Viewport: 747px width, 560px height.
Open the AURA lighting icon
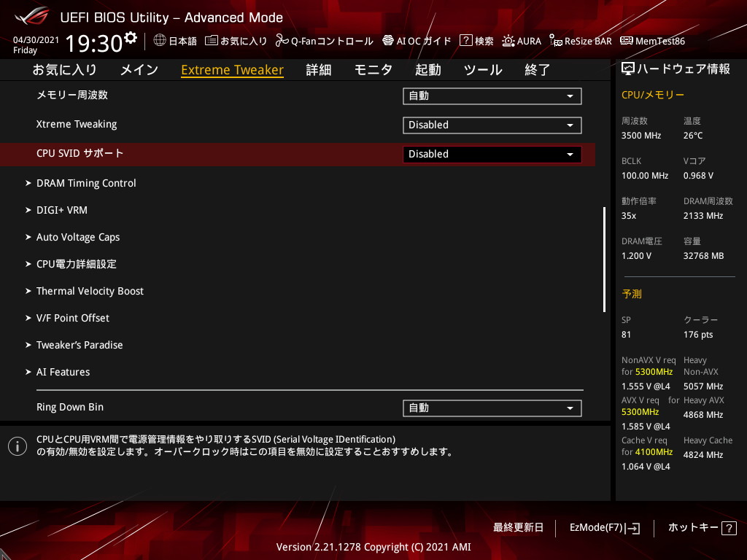point(508,41)
